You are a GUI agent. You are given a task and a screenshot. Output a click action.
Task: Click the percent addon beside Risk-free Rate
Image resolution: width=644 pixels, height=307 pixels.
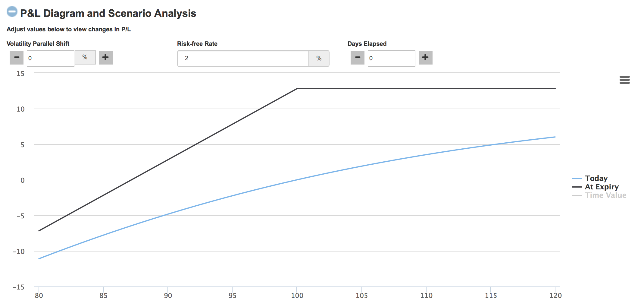(x=319, y=59)
